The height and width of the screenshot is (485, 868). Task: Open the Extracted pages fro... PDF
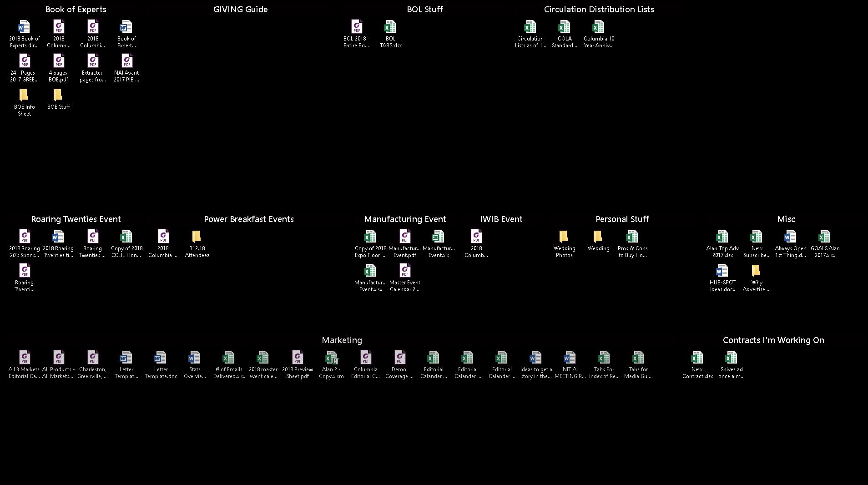(92, 68)
